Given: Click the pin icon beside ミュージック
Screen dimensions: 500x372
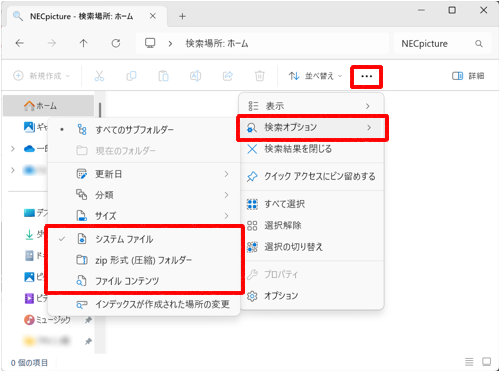Looking at the screenshot, I should (x=88, y=320).
